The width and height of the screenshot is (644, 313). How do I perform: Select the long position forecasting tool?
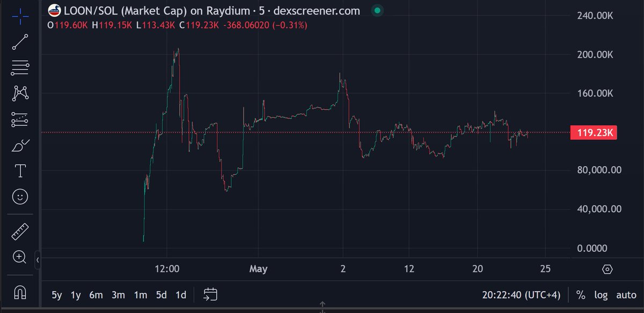[20, 120]
